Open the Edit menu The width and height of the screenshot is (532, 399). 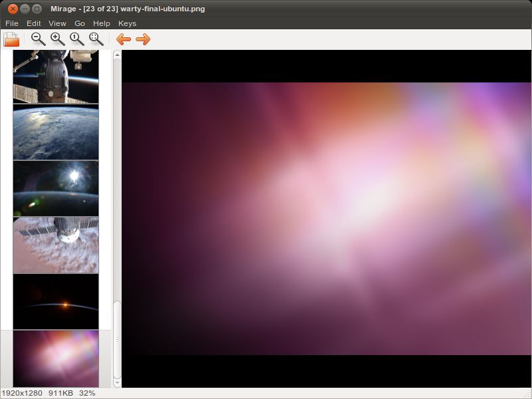[x=34, y=23]
